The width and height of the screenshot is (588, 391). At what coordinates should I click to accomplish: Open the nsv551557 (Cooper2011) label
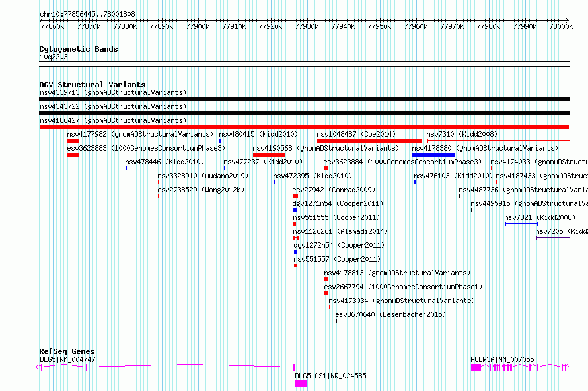(x=337, y=259)
